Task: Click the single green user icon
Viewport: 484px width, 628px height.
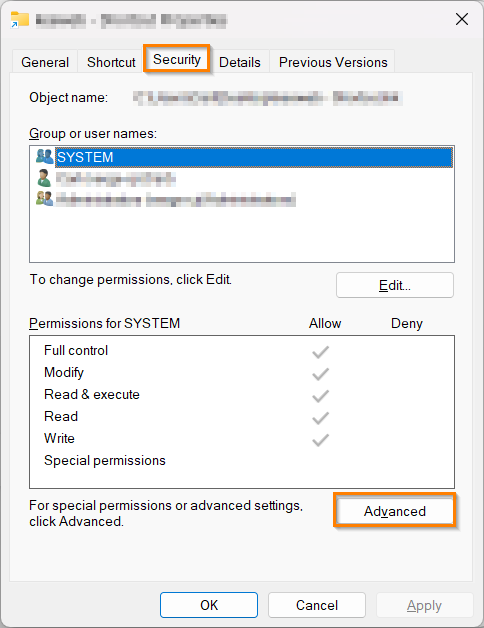Action: pos(44,178)
